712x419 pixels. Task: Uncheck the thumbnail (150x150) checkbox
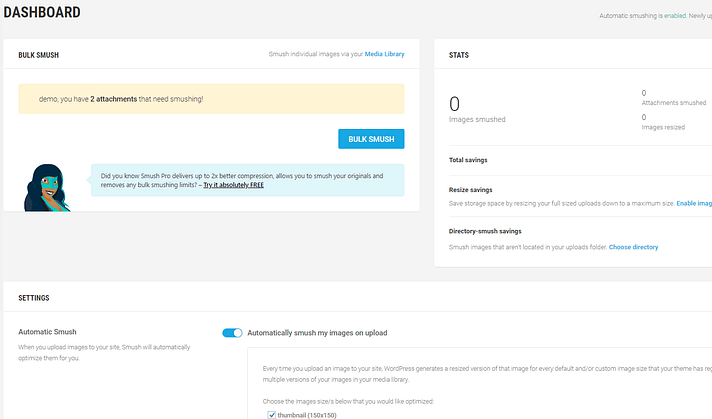[271, 413]
